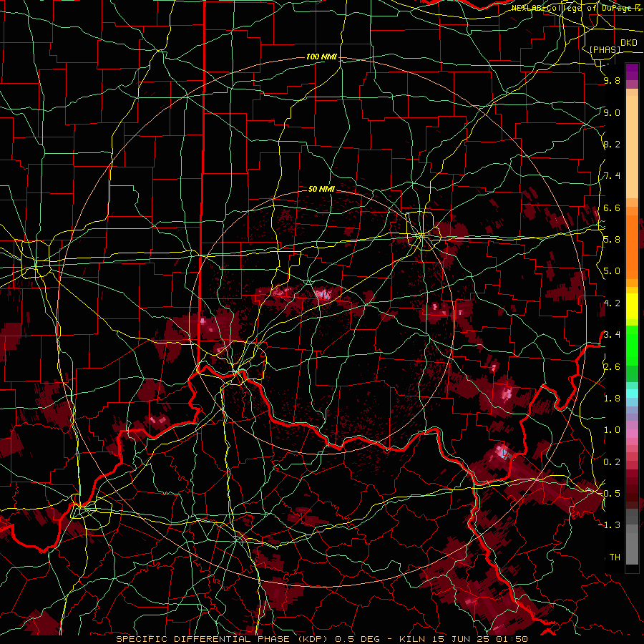This screenshot has width=644, height=644.
Task: Click the -1.3 value on the color scale
Action: point(610,525)
